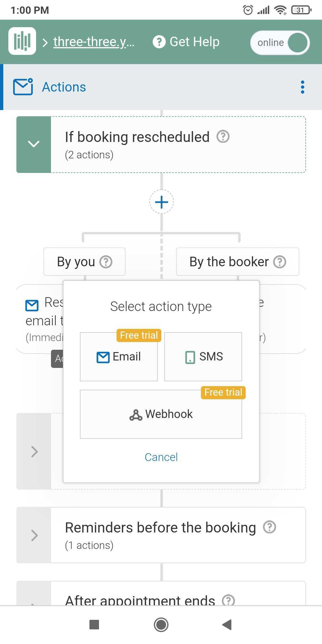Image resolution: width=322 pixels, height=644 pixels.
Task: Click the Get Help question mark icon
Action: [x=159, y=42]
